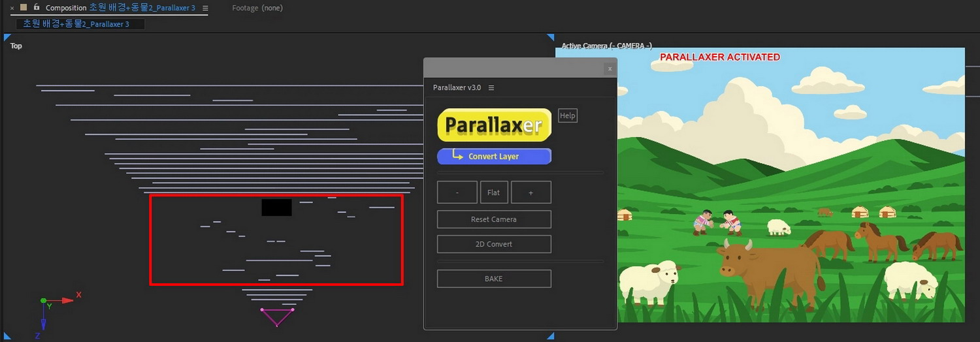The height and width of the screenshot is (342, 980).
Task: Click the Flat button
Action: point(494,193)
